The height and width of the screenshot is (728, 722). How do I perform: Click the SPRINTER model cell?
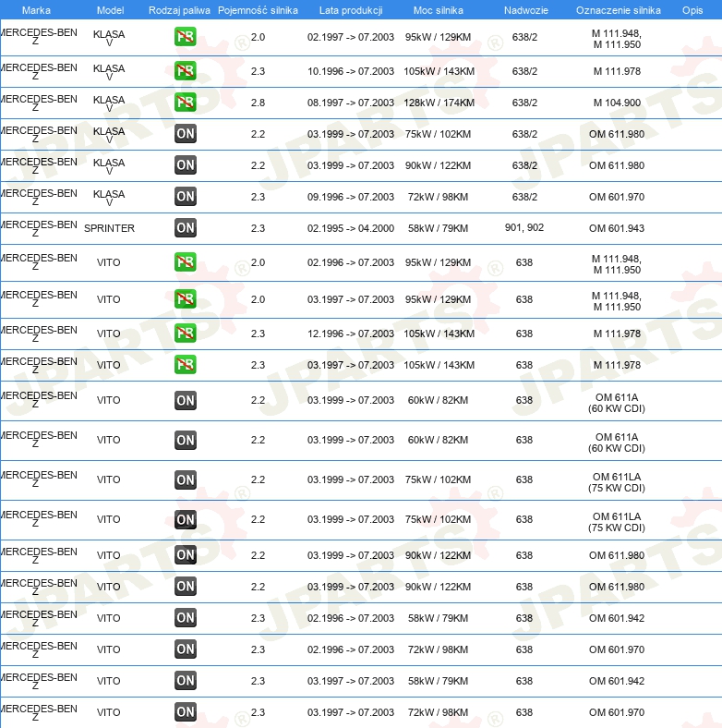(x=109, y=228)
